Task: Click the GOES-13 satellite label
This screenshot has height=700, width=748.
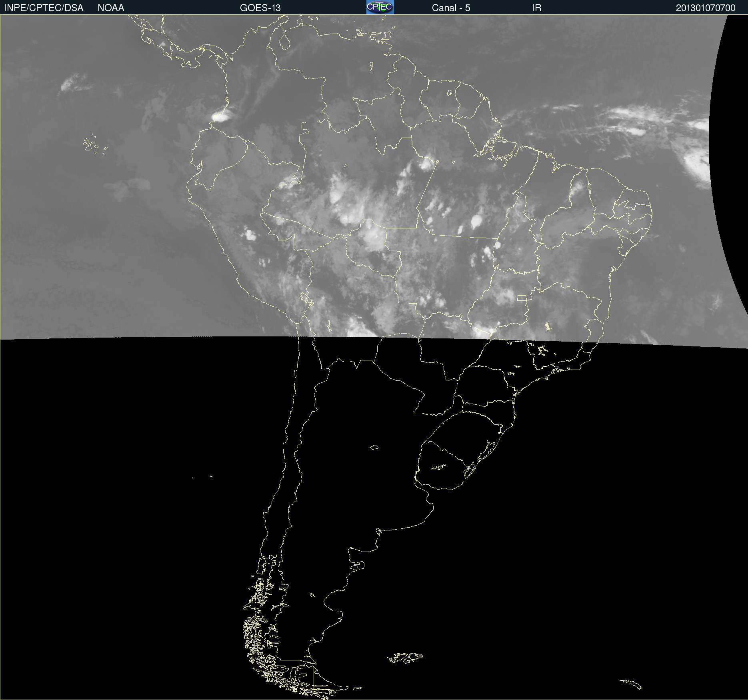Action: (260, 8)
